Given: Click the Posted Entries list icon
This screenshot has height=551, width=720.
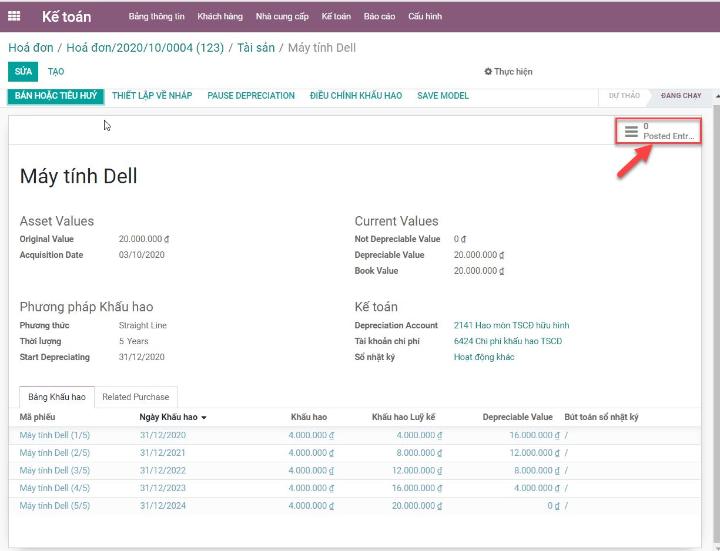Looking at the screenshot, I should [x=631, y=131].
